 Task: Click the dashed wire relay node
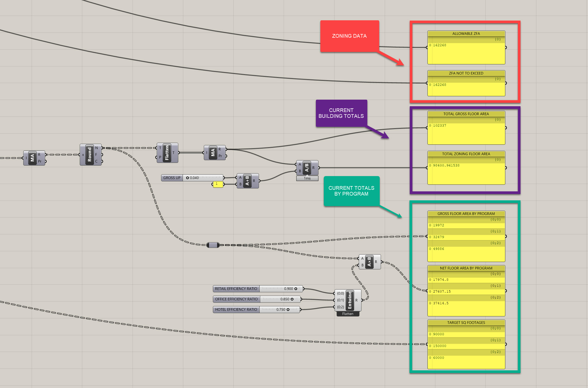[x=213, y=245]
